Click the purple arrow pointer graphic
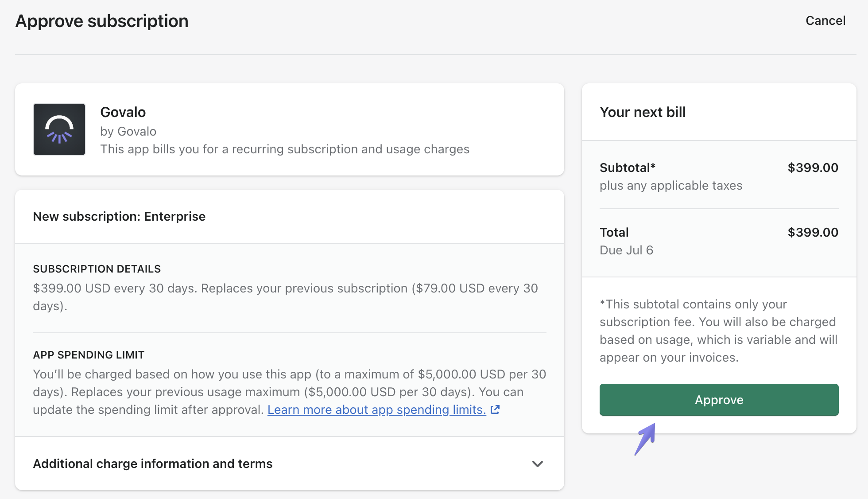 [x=645, y=439]
